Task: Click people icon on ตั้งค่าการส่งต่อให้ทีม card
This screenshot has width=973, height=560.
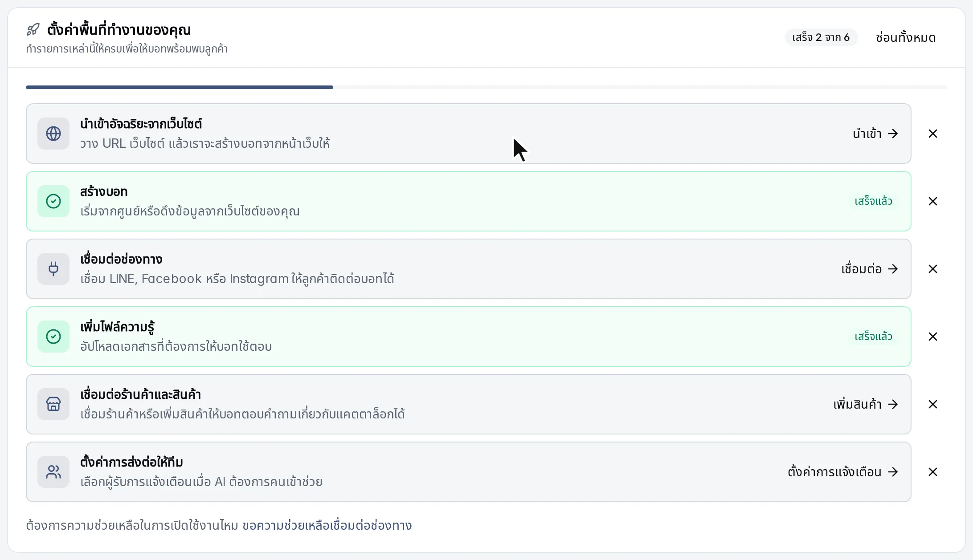Action: pos(53,472)
